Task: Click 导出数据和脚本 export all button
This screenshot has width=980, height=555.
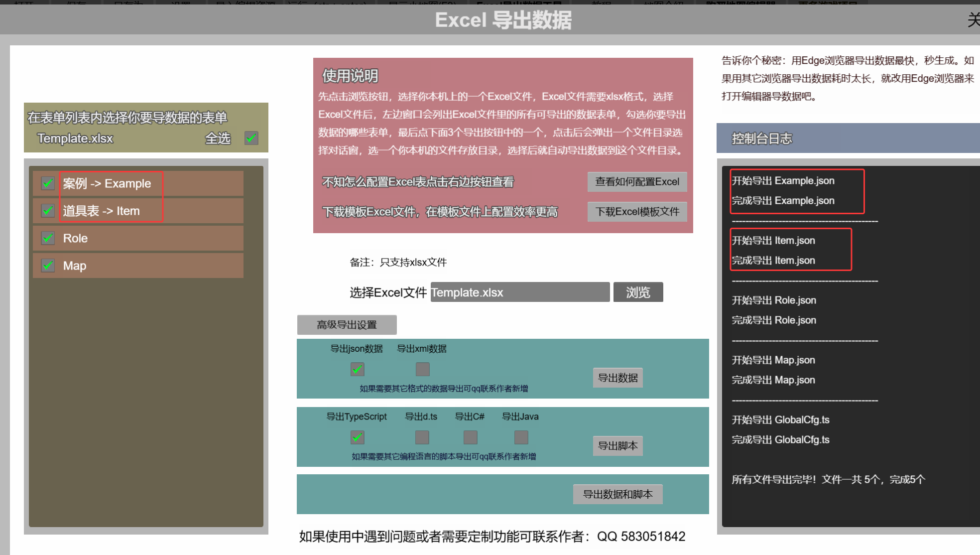Action: (617, 494)
